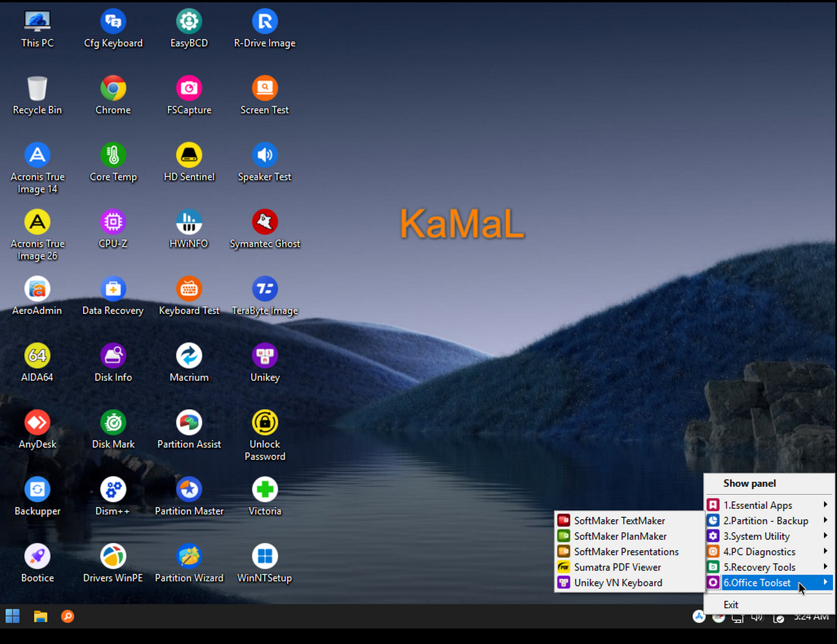Expand the 1.Essential Apps submenu
Image resolution: width=837 pixels, height=644 pixels.
tap(769, 505)
